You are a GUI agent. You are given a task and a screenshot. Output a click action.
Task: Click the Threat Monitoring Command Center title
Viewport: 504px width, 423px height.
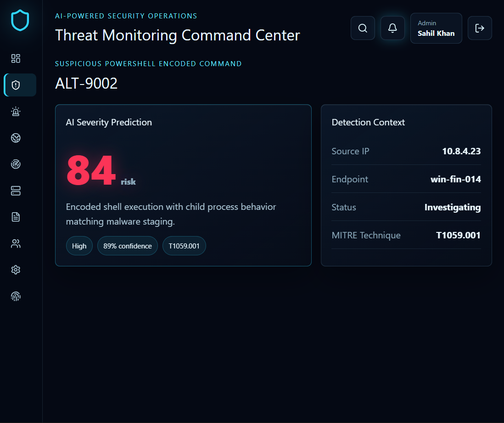178,35
